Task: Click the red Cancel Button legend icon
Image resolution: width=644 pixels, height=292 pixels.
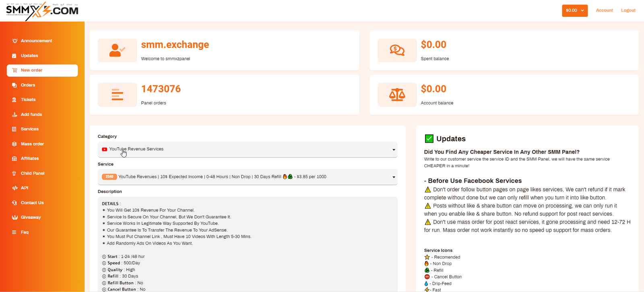Action: [x=427, y=277]
